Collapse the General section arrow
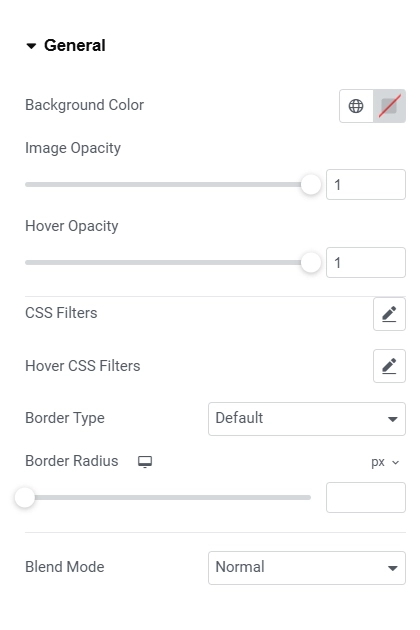Screen dimensions: 420x630 [31, 46]
